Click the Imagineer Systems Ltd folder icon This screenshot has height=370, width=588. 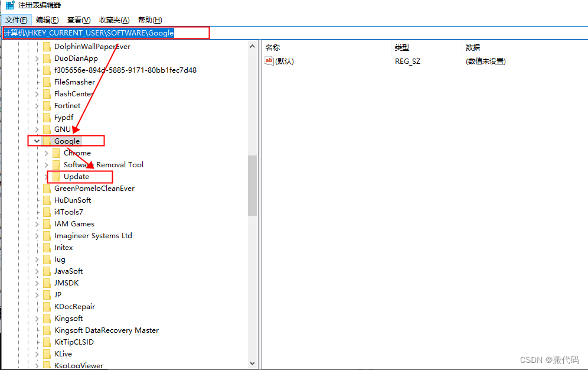[x=47, y=236]
